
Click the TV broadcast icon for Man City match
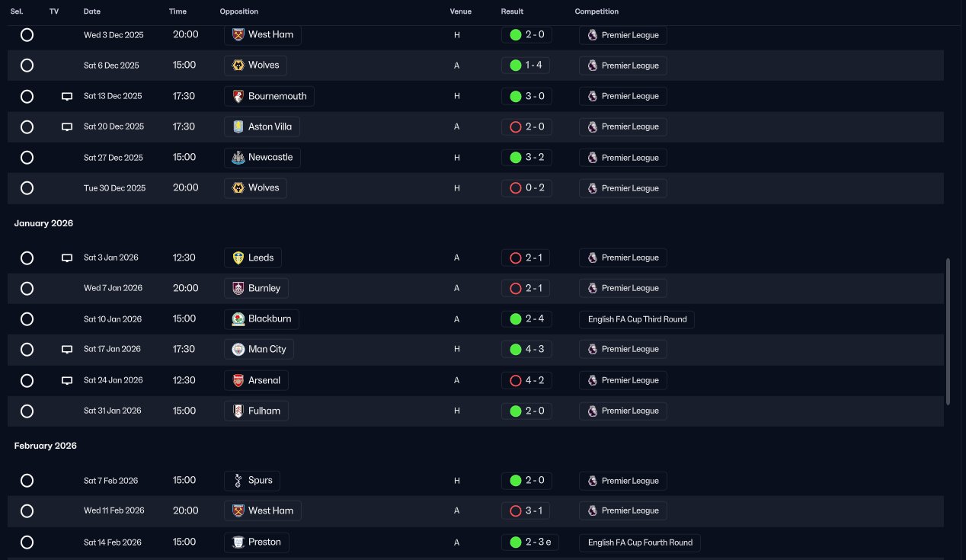[67, 350]
